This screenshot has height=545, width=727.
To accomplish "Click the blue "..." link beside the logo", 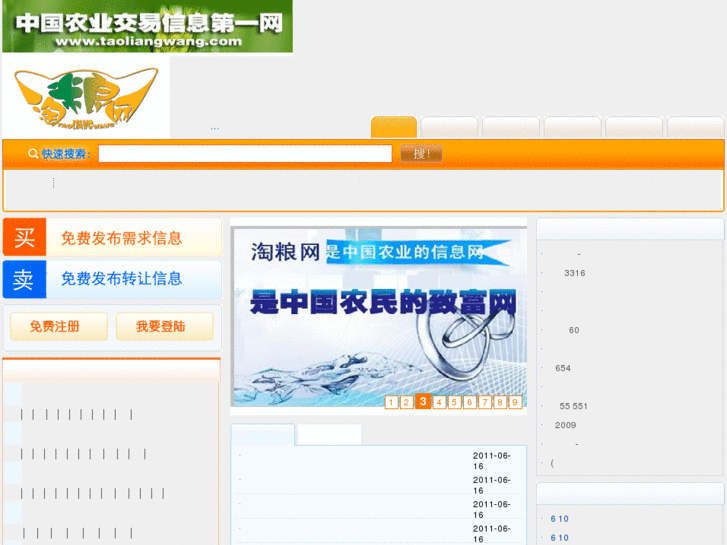I will pos(215,128).
